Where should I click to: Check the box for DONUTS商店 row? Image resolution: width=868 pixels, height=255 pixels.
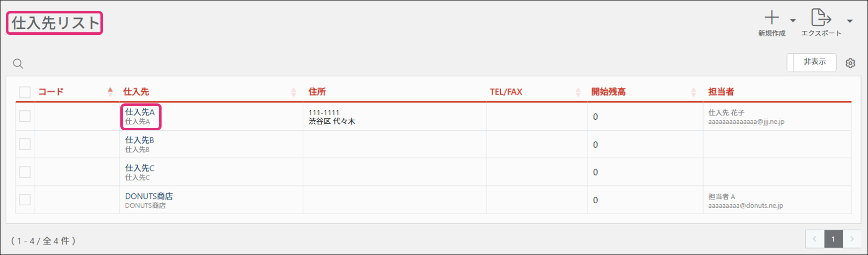pos(25,200)
